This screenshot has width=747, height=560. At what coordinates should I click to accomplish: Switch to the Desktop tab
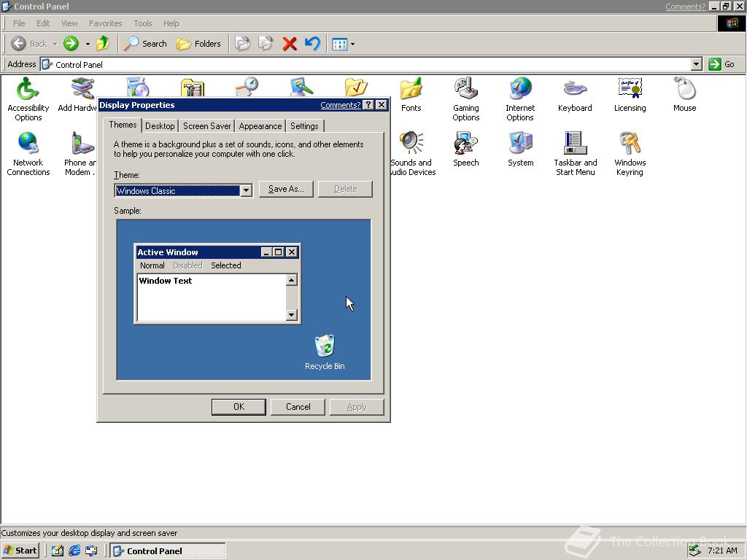point(160,126)
